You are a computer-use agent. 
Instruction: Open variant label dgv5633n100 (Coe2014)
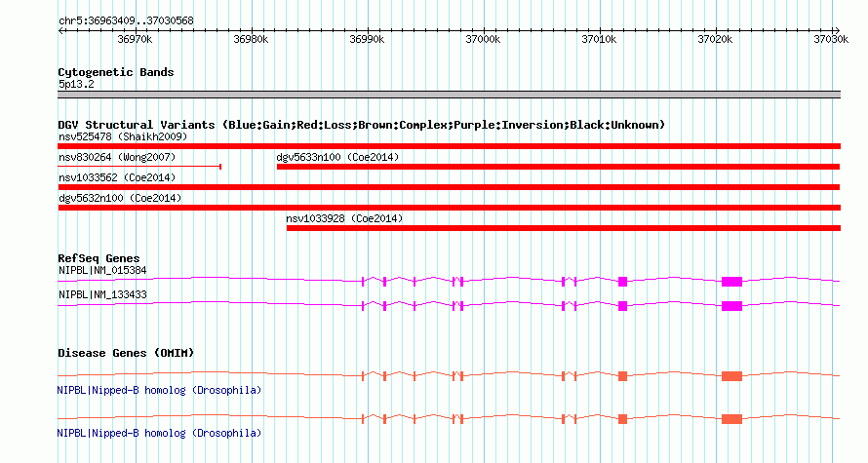pos(337,157)
